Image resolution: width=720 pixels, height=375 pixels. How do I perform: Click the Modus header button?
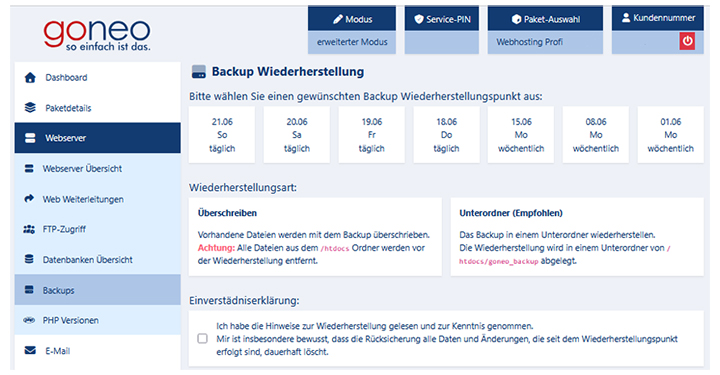pyautogui.click(x=352, y=19)
